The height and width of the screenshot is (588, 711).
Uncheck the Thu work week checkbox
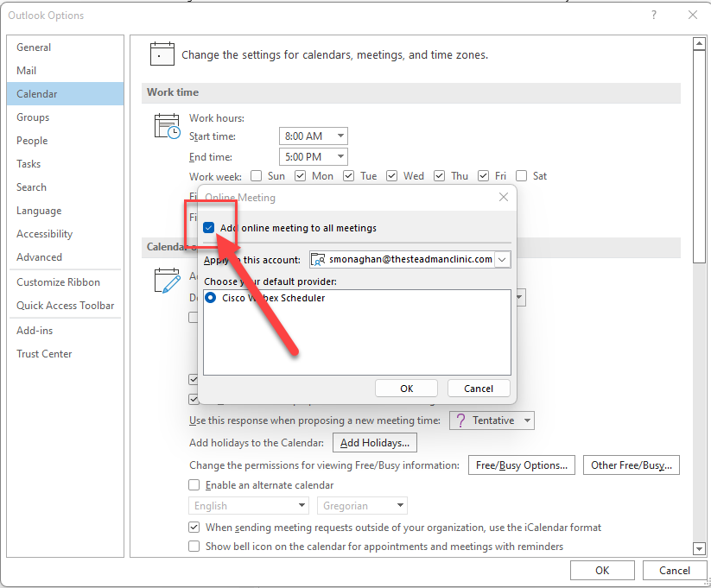(439, 175)
